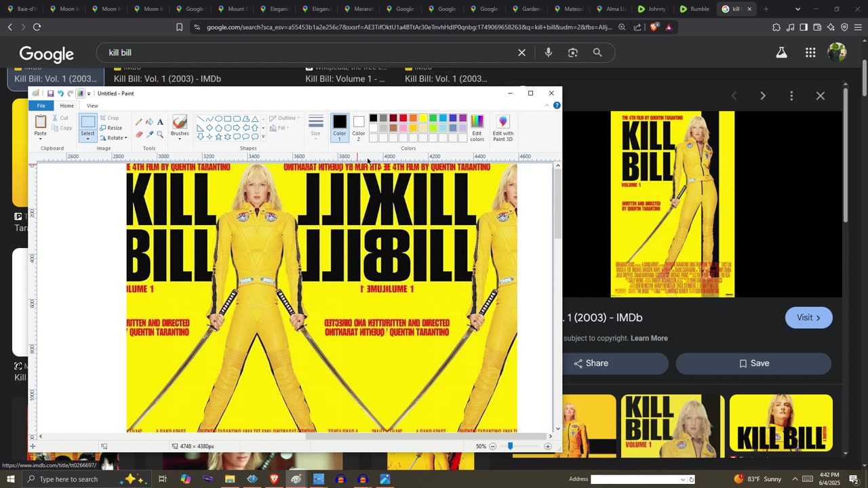The image size is (868, 488).
Task: Save the image with the Save button
Action: tap(753, 363)
